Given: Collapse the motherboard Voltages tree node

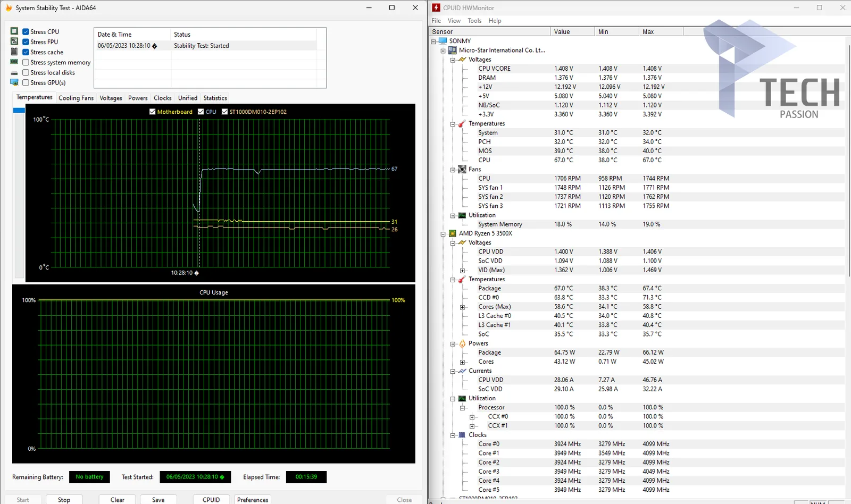Looking at the screenshot, I should [x=453, y=60].
